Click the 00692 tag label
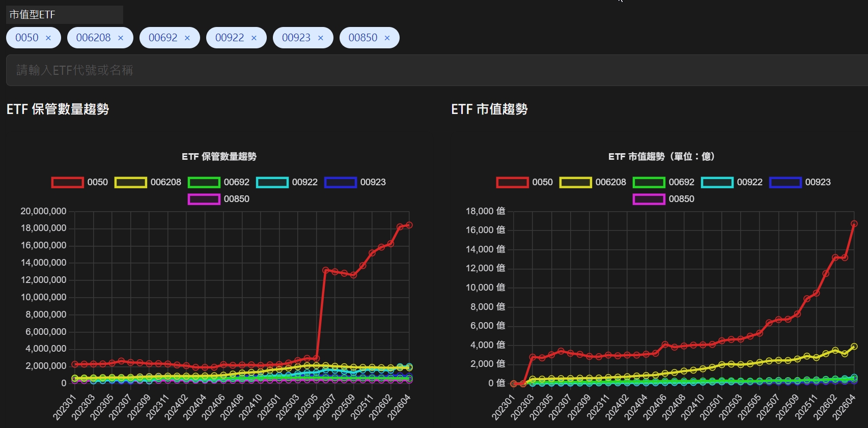Viewport: 868px width, 428px height. (163, 38)
